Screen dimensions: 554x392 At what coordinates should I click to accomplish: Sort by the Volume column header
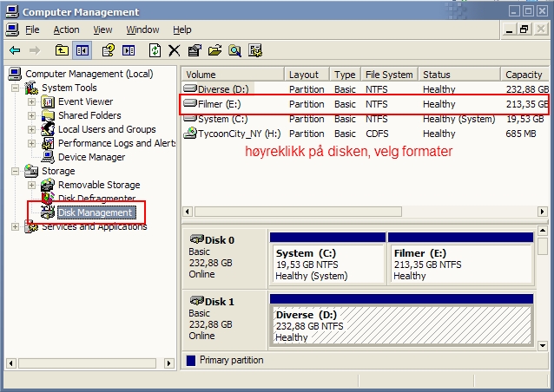coord(234,75)
